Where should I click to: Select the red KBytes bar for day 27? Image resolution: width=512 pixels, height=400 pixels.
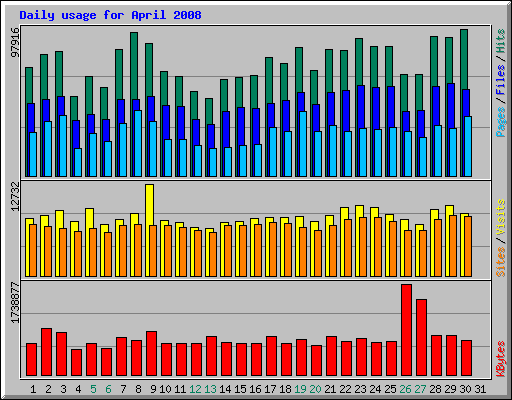422,338
